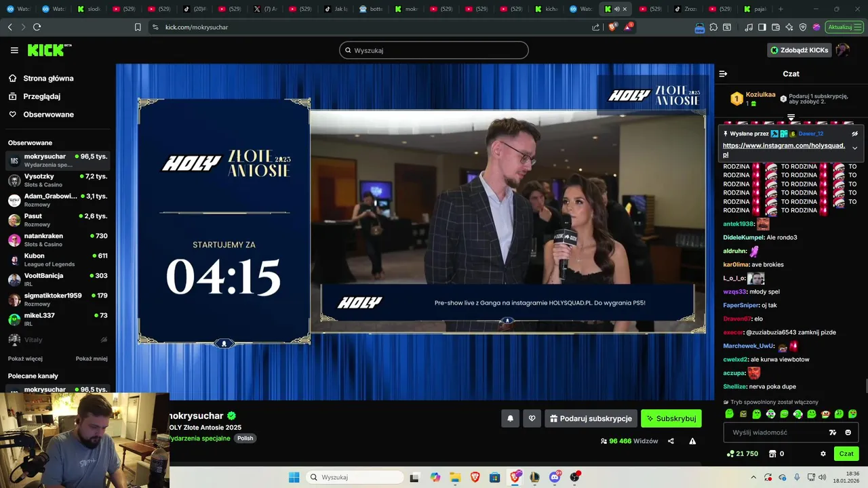Screen dimensions: 868x488
Task: Click the Polish language tag
Action: click(x=245, y=439)
